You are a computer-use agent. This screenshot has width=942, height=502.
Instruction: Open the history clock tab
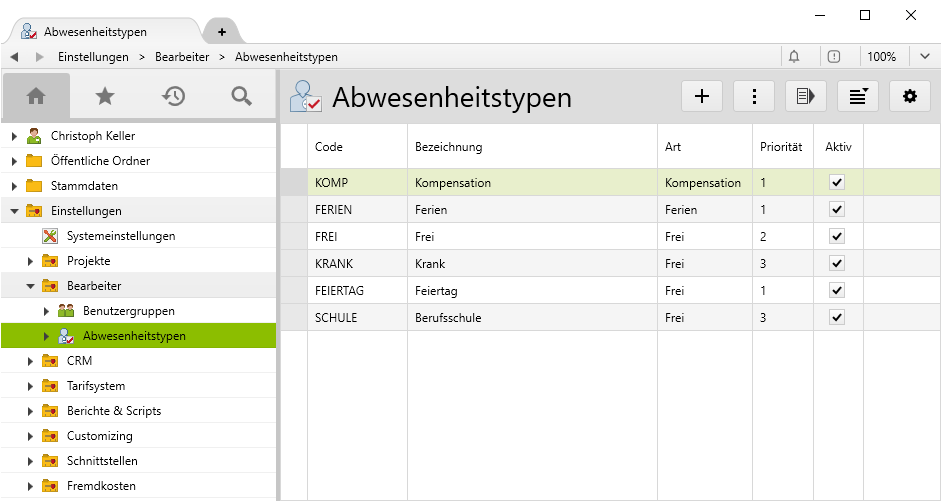[x=174, y=96]
